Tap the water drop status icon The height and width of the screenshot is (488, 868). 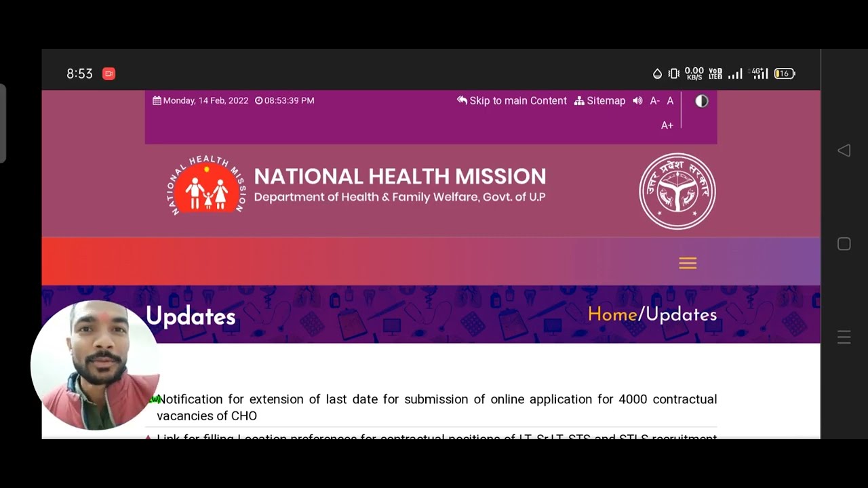657,73
